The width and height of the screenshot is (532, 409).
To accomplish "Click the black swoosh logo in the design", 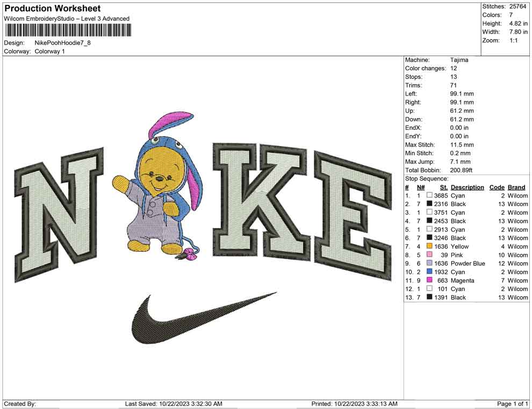I will pos(204,317).
